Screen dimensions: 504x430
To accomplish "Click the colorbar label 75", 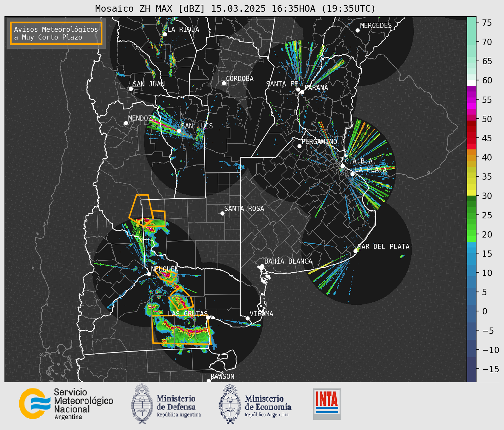I will click(x=486, y=23).
